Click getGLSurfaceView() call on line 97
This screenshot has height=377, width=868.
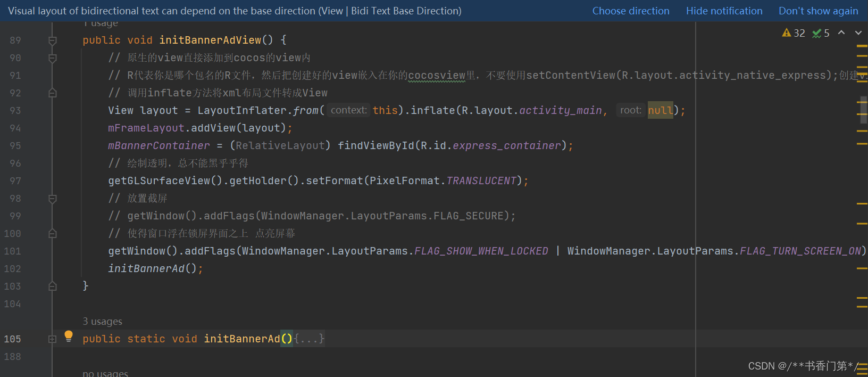[x=165, y=181]
